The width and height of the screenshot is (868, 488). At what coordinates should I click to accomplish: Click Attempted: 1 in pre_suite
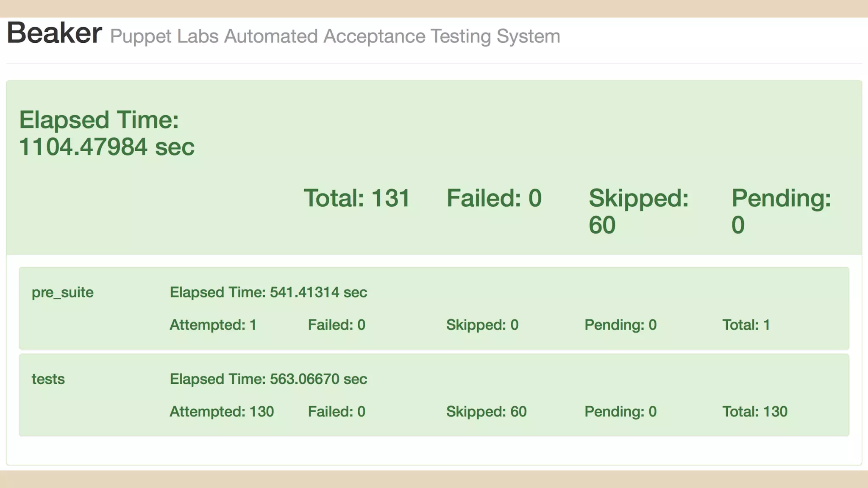tap(213, 325)
